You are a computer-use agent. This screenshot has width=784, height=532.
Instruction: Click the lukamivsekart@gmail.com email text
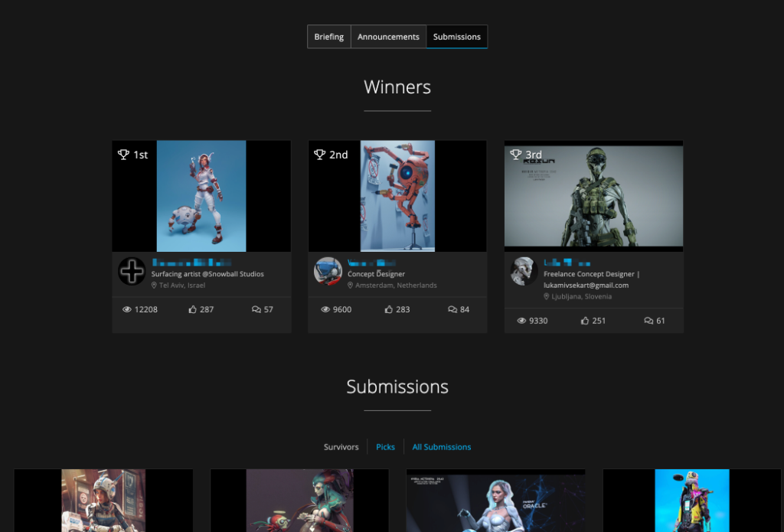tap(586, 286)
